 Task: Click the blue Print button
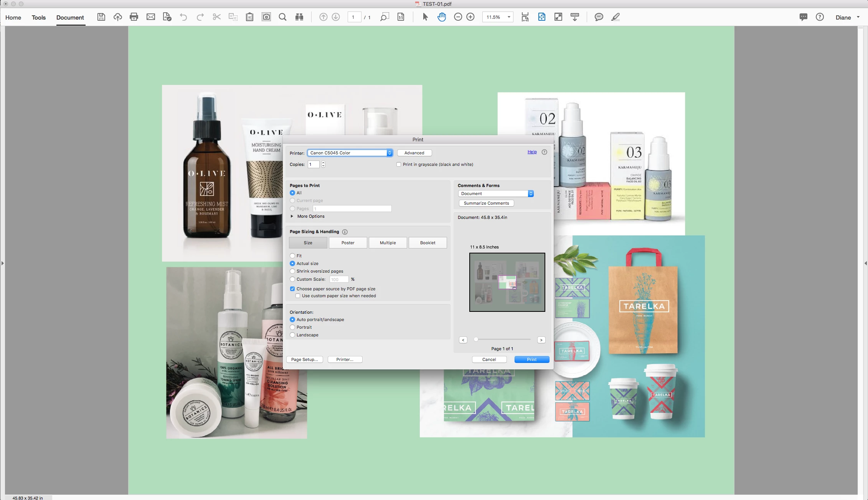click(531, 359)
